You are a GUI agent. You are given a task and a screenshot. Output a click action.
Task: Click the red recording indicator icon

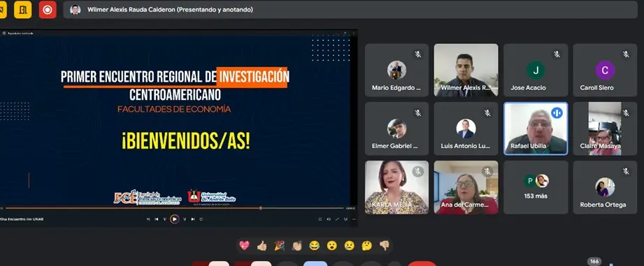(48, 10)
